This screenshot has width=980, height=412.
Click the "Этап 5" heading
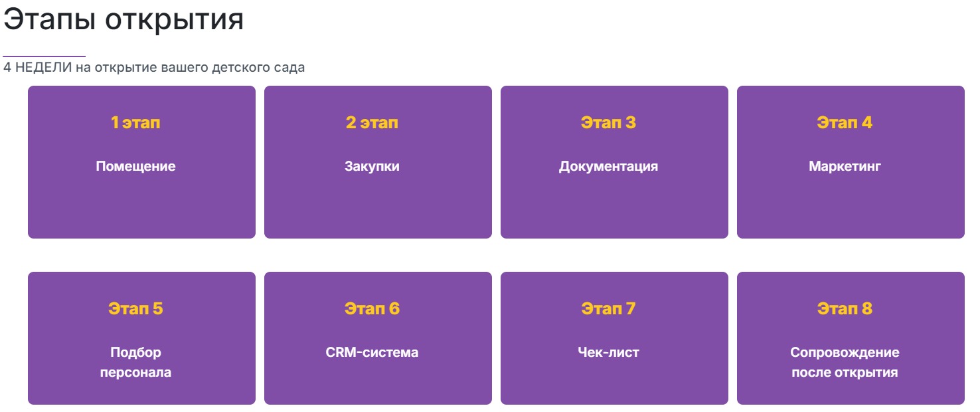(135, 309)
